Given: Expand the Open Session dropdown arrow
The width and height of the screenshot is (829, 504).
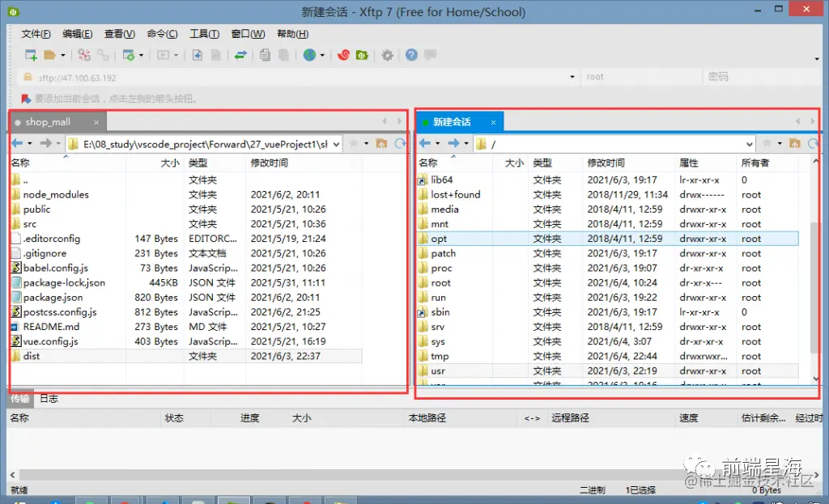Looking at the screenshot, I should click(63, 55).
